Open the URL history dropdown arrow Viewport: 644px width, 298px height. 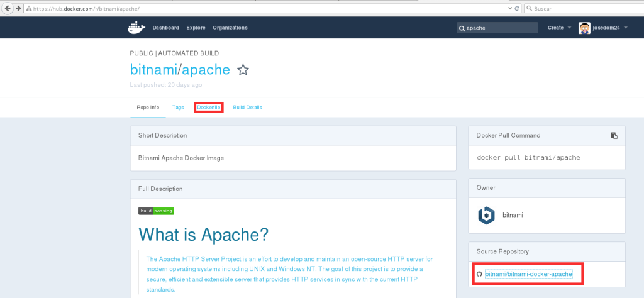pos(510,8)
